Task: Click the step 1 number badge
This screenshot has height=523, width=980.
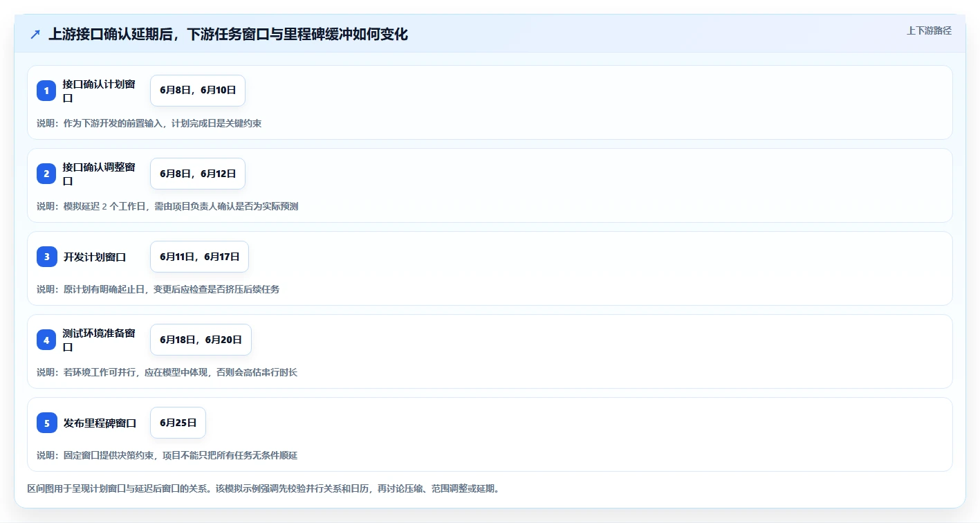Action: [46, 91]
